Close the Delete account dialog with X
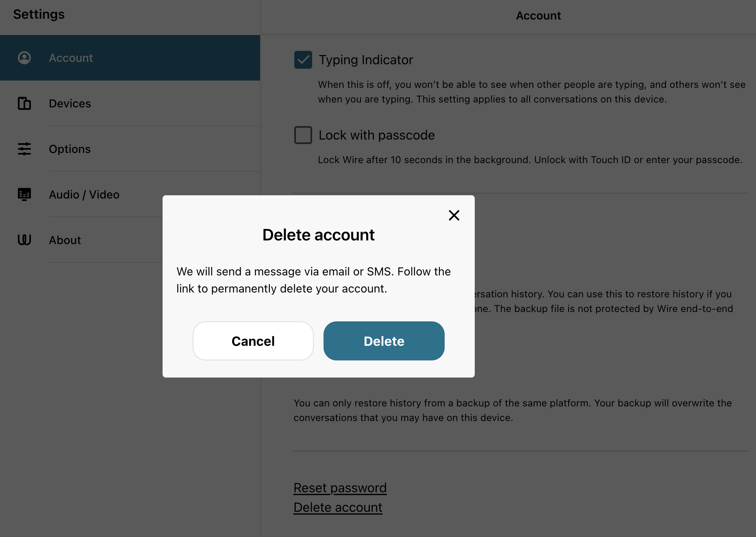756x537 pixels. pyautogui.click(x=454, y=215)
